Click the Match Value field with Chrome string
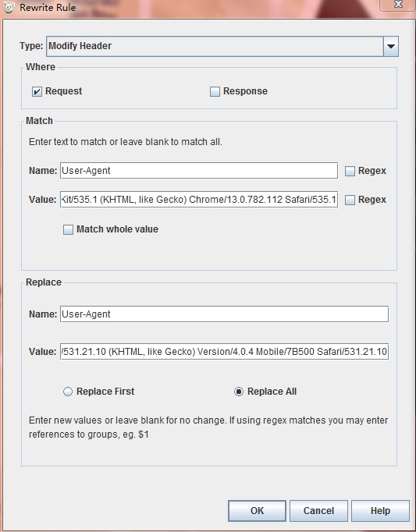This screenshot has height=532, width=416. pos(199,199)
